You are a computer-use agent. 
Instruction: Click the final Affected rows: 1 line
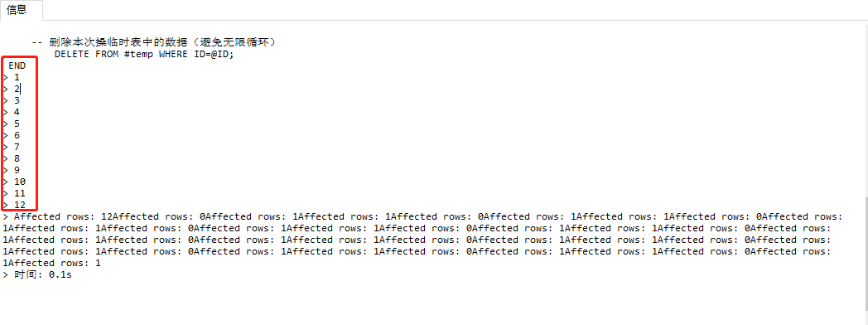51,264
